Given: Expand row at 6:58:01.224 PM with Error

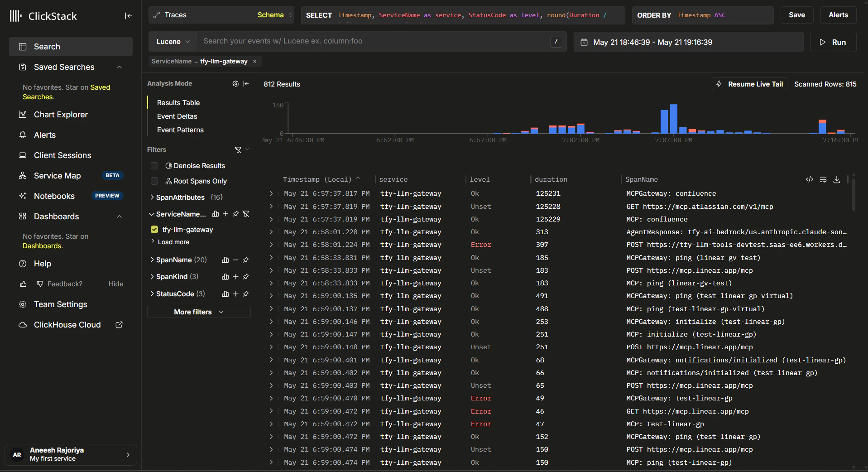Looking at the screenshot, I should point(271,245).
